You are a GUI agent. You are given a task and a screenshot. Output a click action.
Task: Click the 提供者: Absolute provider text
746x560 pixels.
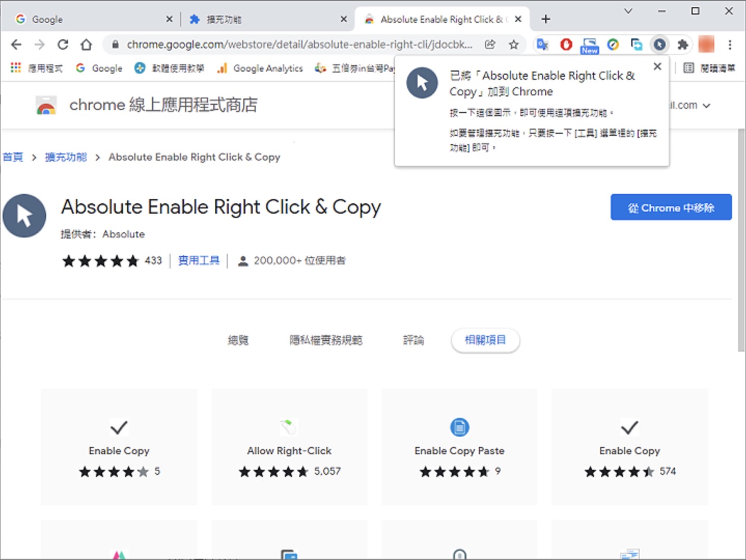click(103, 234)
